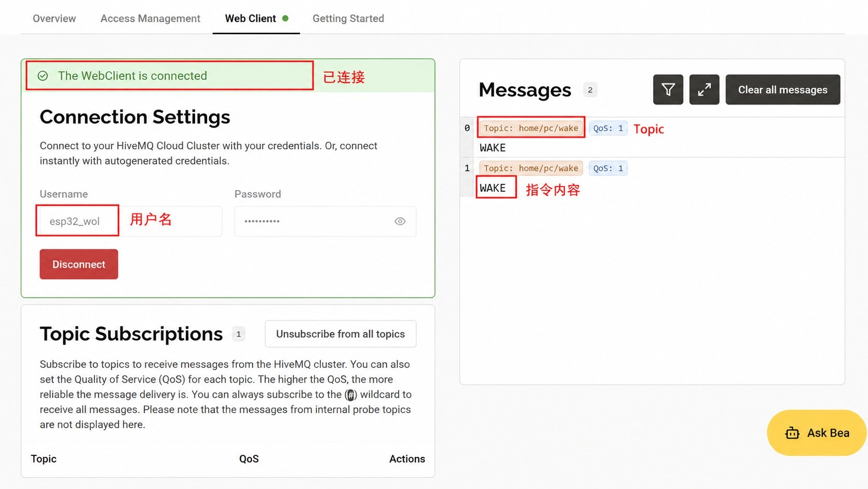Click the QoS: 1 tag in message 1
Screen dimensions: 868x489
[x=608, y=168]
